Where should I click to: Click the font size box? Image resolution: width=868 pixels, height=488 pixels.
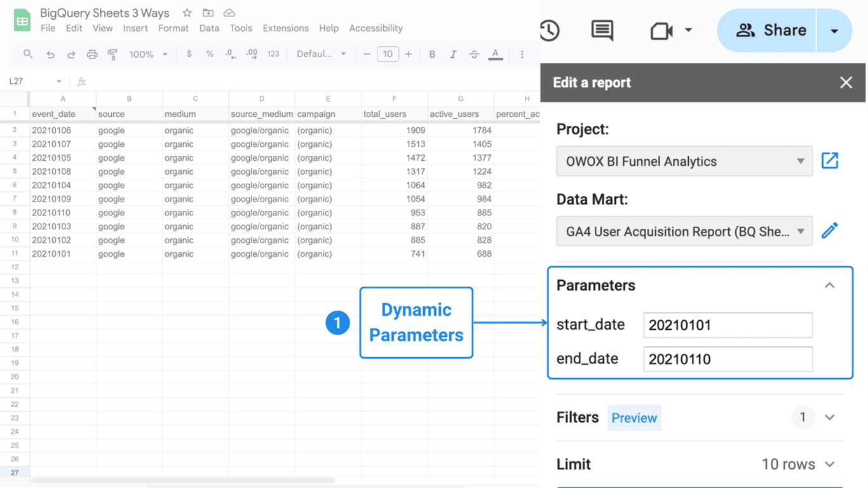pyautogui.click(x=388, y=55)
